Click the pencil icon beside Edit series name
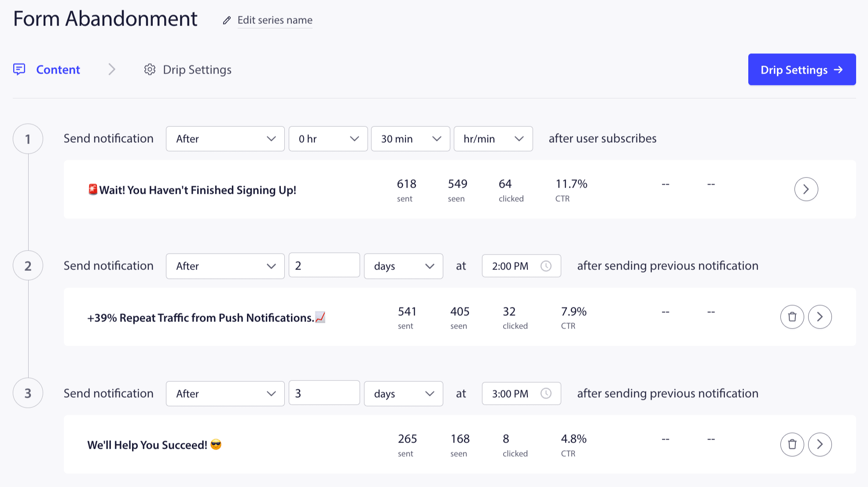The width and height of the screenshot is (868, 487). click(227, 21)
